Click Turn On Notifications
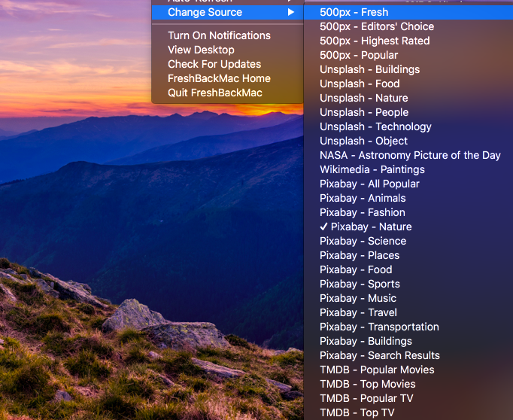513x420 pixels. click(219, 35)
